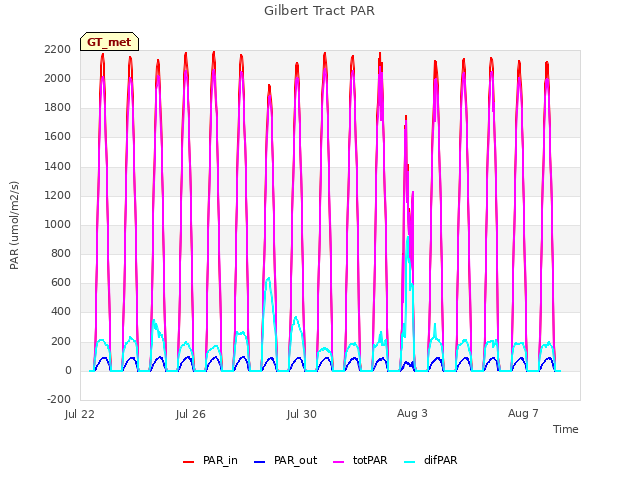
Task: Click the blue PAR_out legend swatch
Action: [x=259, y=462]
